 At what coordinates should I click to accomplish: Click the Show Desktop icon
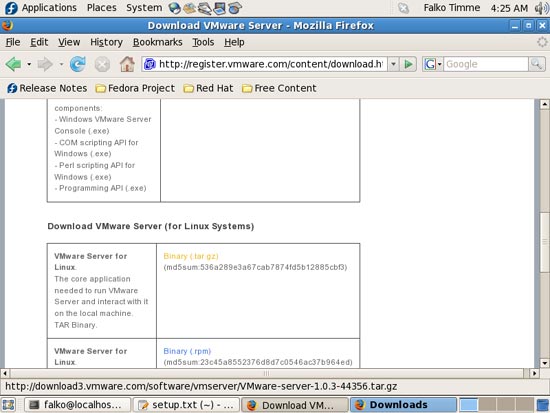pyautogui.click(x=8, y=405)
